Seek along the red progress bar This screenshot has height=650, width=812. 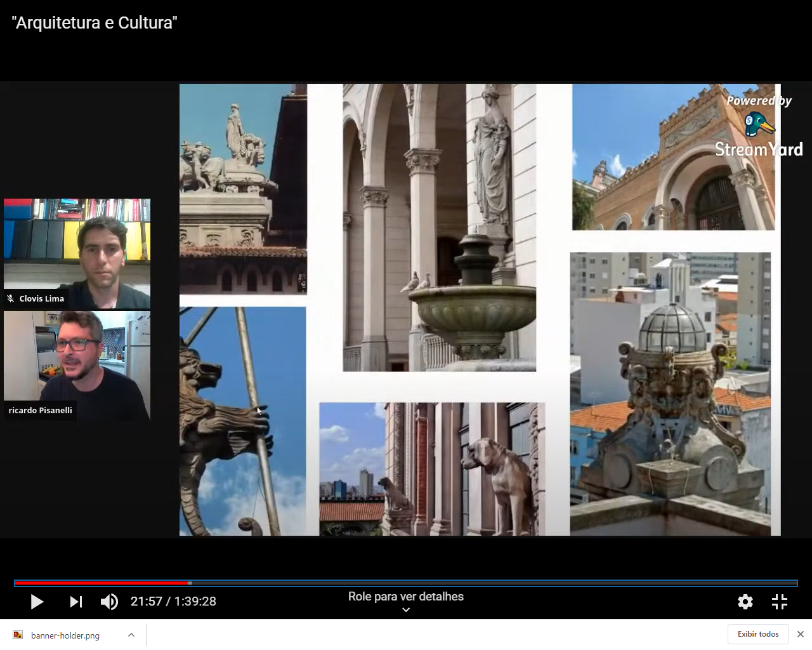[x=406, y=583]
